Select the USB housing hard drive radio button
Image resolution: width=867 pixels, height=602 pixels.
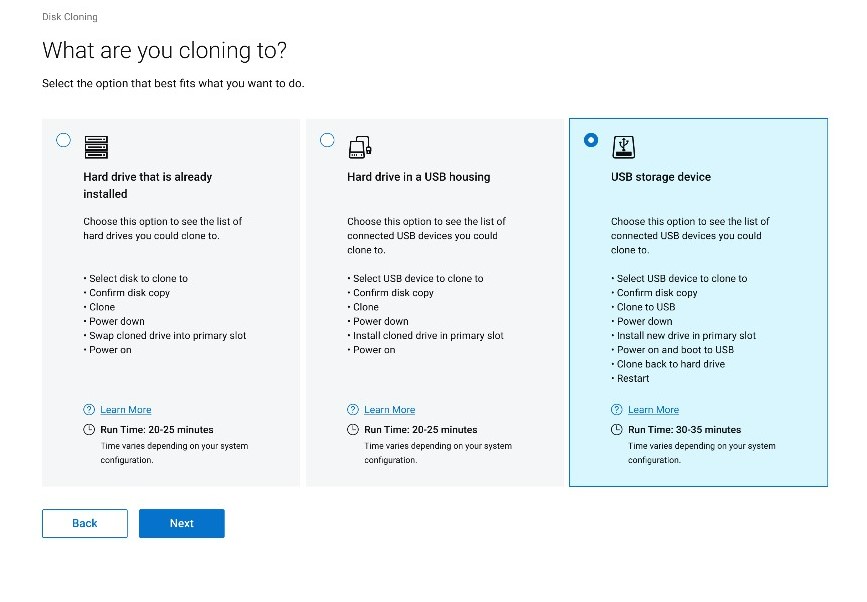tap(327, 140)
